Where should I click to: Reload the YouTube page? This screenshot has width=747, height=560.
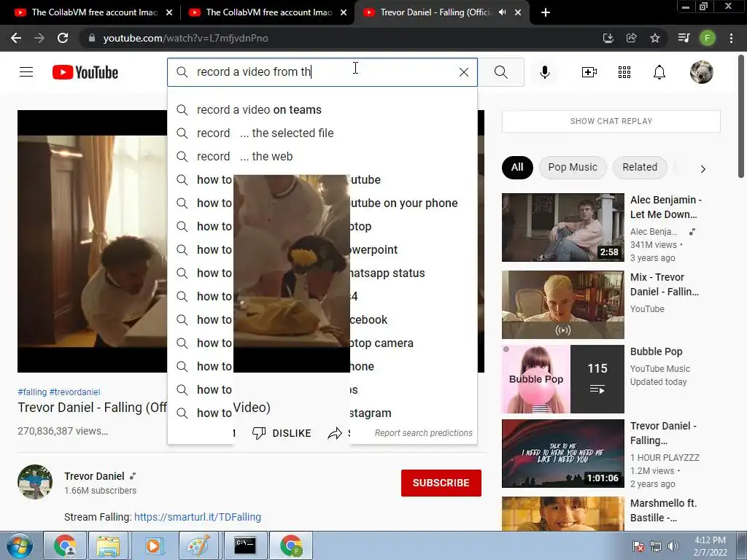pos(63,38)
